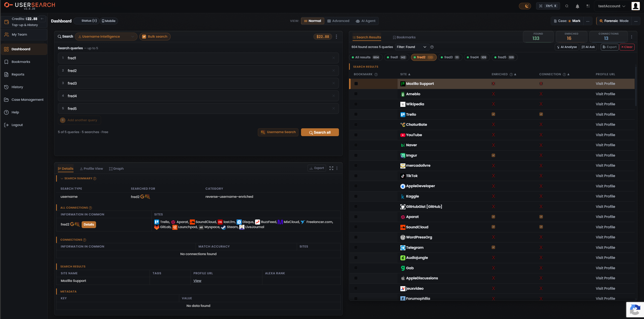Toggle dark mode with the moon switch
This screenshot has height=319, width=644.
coord(525,6)
